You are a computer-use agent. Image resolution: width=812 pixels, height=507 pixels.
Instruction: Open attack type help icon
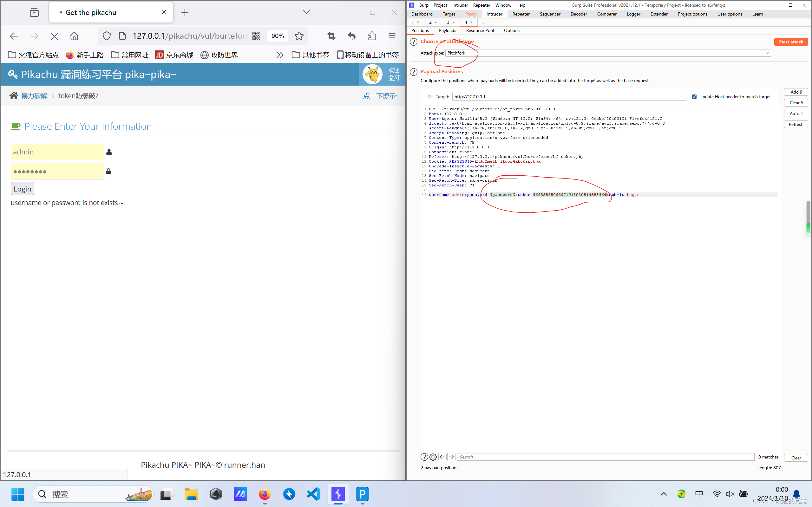click(414, 42)
